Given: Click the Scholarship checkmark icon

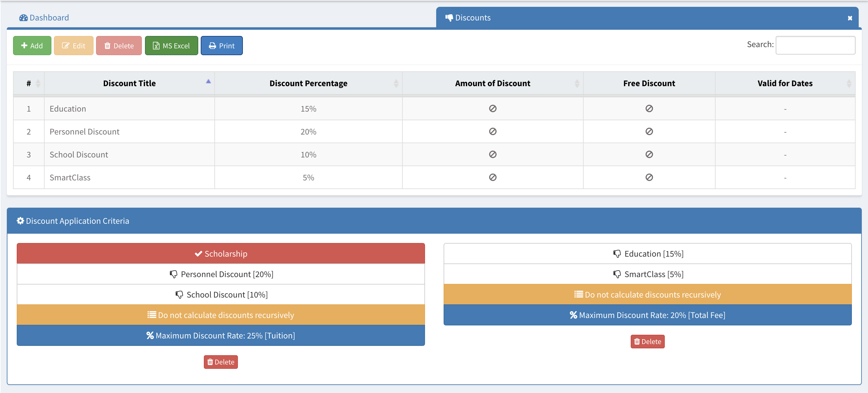Looking at the screenshot, I should [x=199, y=254].
